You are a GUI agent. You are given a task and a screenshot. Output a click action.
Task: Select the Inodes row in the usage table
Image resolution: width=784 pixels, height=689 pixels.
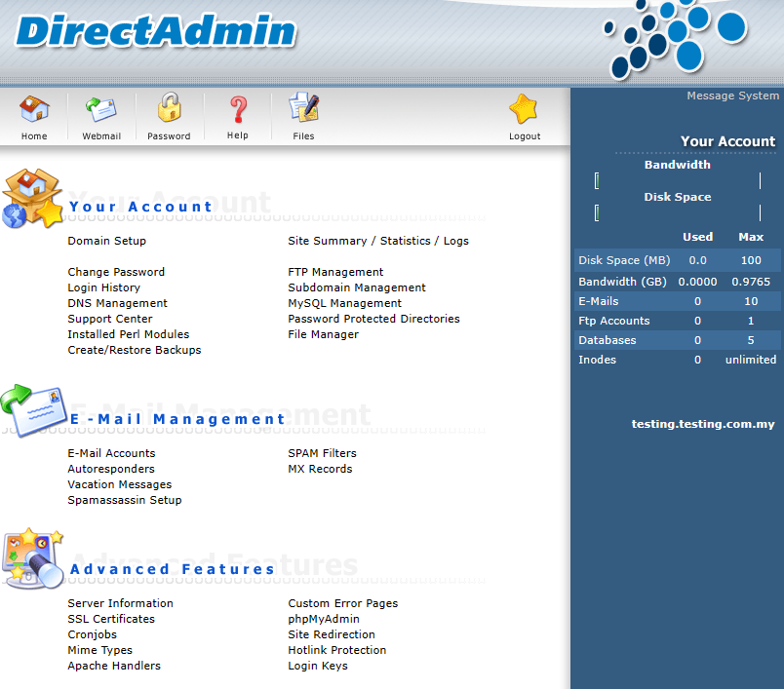(677, 359)
